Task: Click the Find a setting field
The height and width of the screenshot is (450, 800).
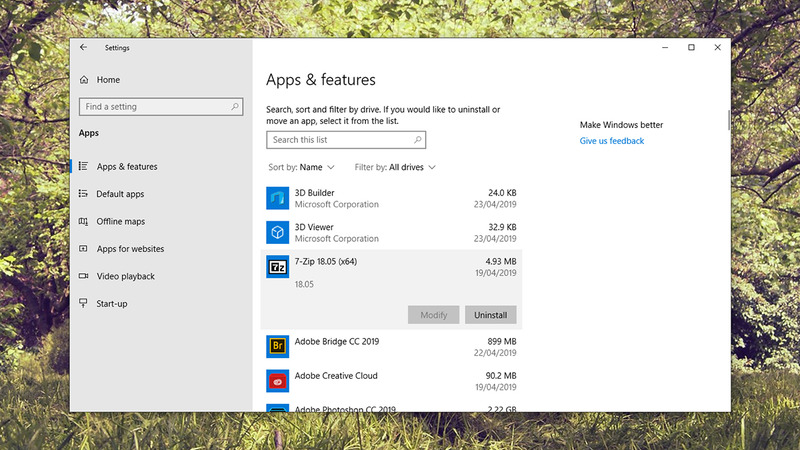Action: (x=161, y=107)
